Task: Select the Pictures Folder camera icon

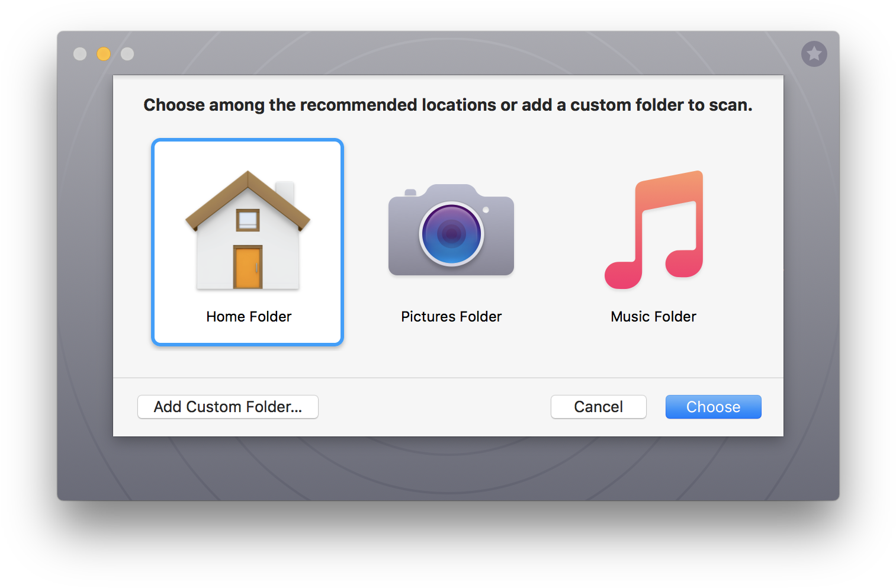Action: click(451, 230)
